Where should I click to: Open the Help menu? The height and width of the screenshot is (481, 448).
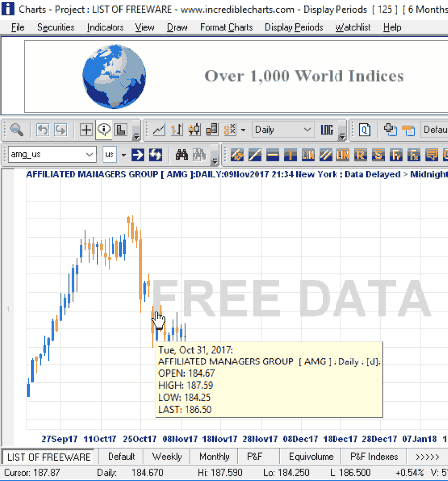[392, 27]
